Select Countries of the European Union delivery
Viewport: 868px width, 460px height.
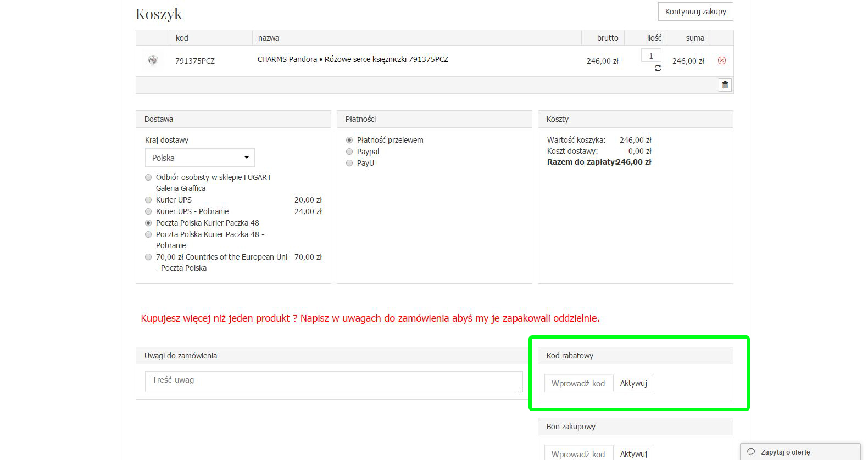coord(148,257)
